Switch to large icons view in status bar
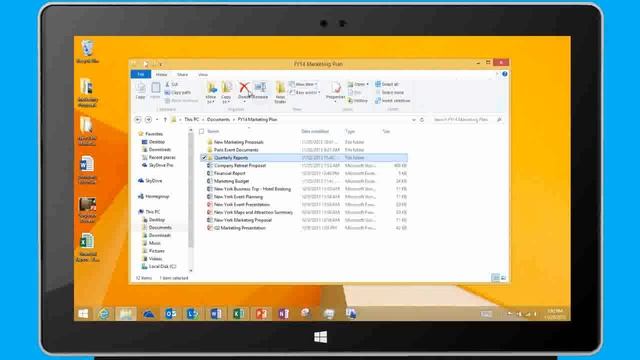640x360 pixels. pos(503,278)
